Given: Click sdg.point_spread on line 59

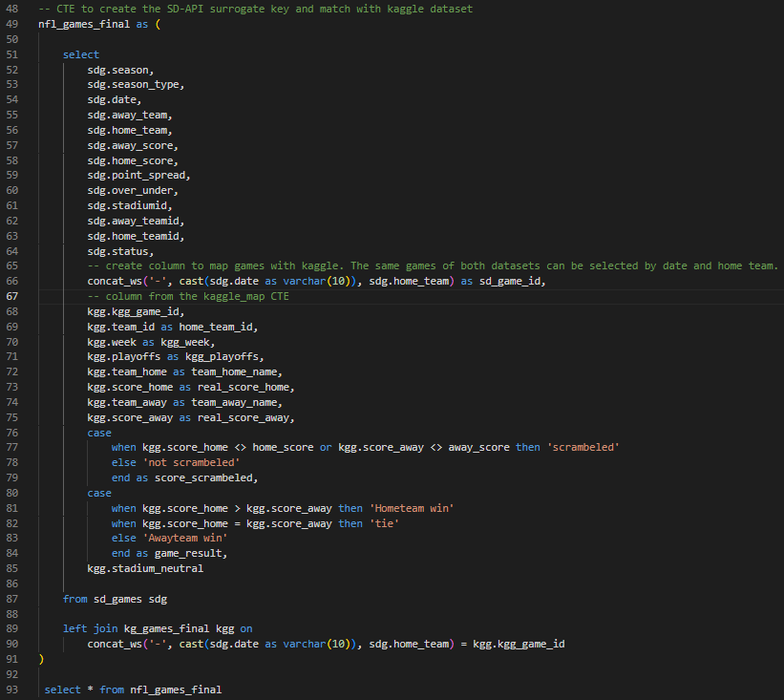Looking at the screenshot, I should (138, 175).
